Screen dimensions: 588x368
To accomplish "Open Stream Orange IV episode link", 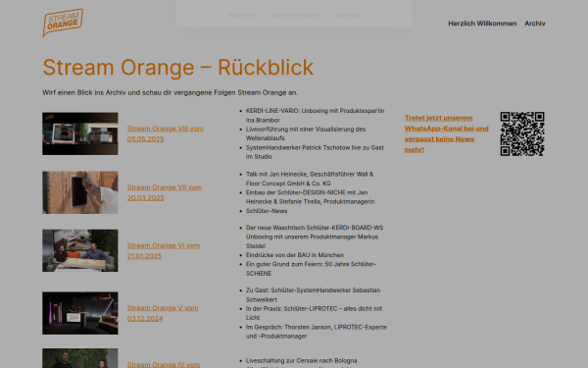I will [164, 364].
